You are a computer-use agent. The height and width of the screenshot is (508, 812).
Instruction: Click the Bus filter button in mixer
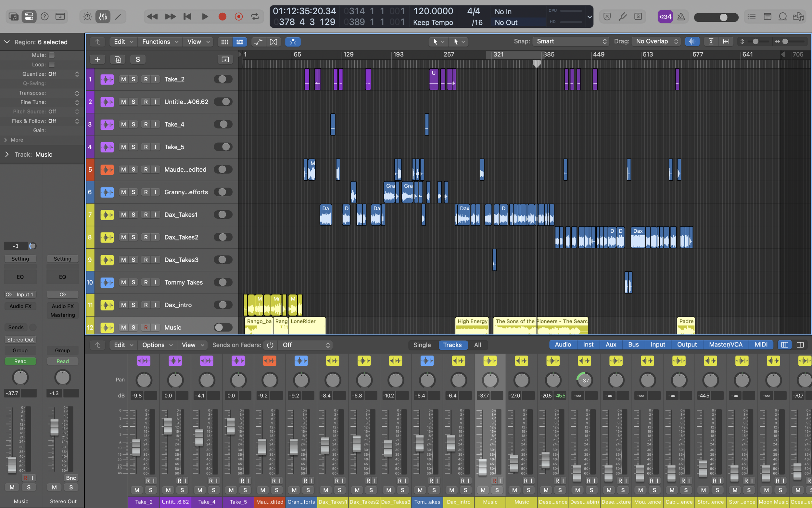633,345
